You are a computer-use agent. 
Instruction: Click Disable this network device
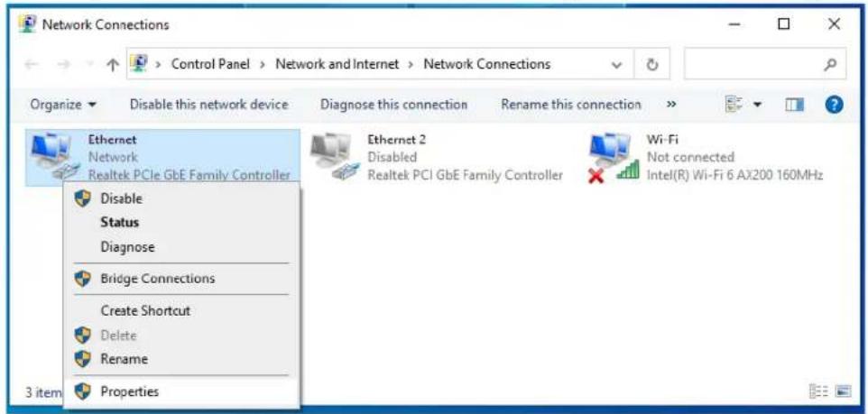coord(208,105)
